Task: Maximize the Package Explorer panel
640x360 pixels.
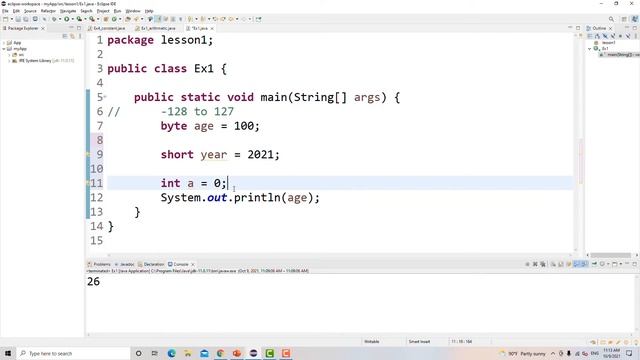Action: [x=79, y=28]
